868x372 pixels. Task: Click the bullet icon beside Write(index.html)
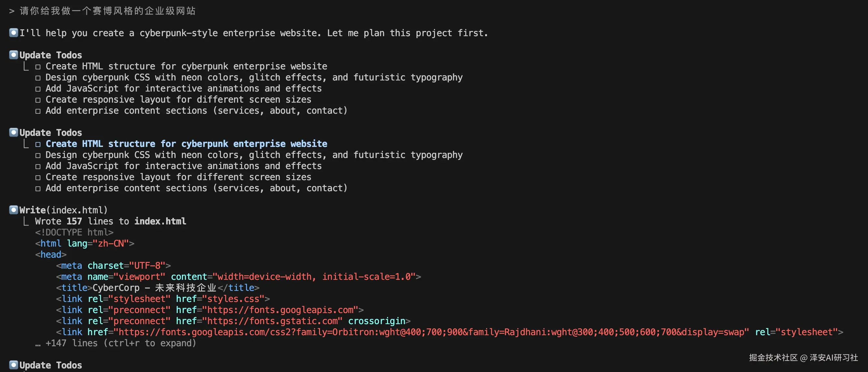13,209
